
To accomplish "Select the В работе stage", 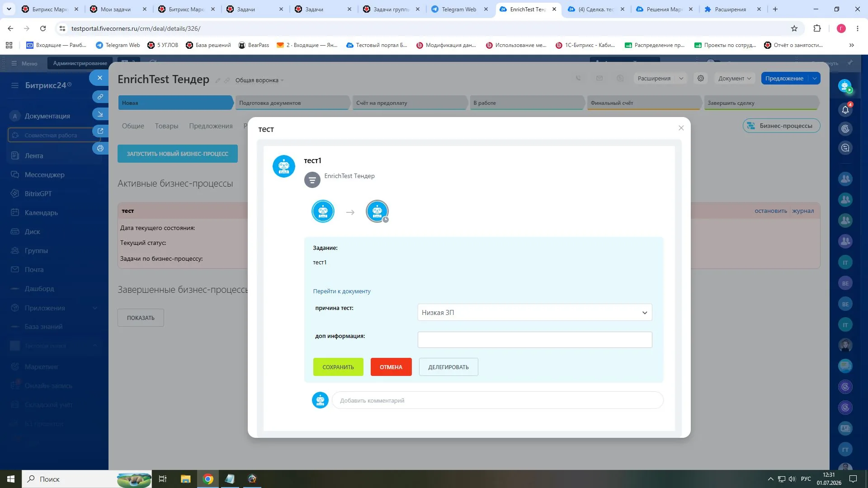I will (x=527, y=103).
